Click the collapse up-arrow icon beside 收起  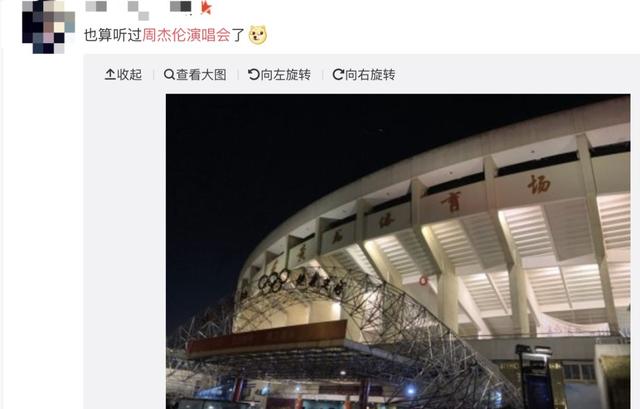pyautogui.click(x=110, y=74)
